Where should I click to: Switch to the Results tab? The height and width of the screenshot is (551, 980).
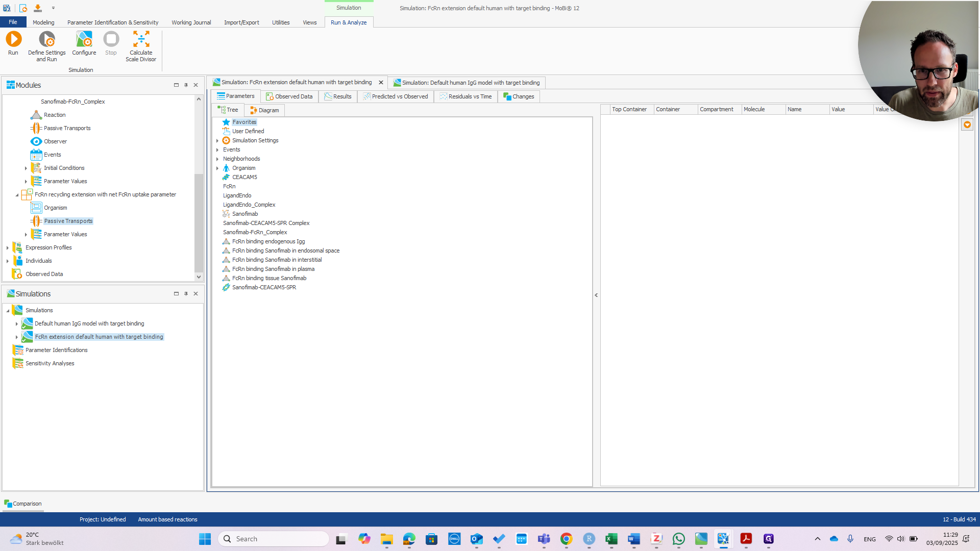tap(337, 96)
